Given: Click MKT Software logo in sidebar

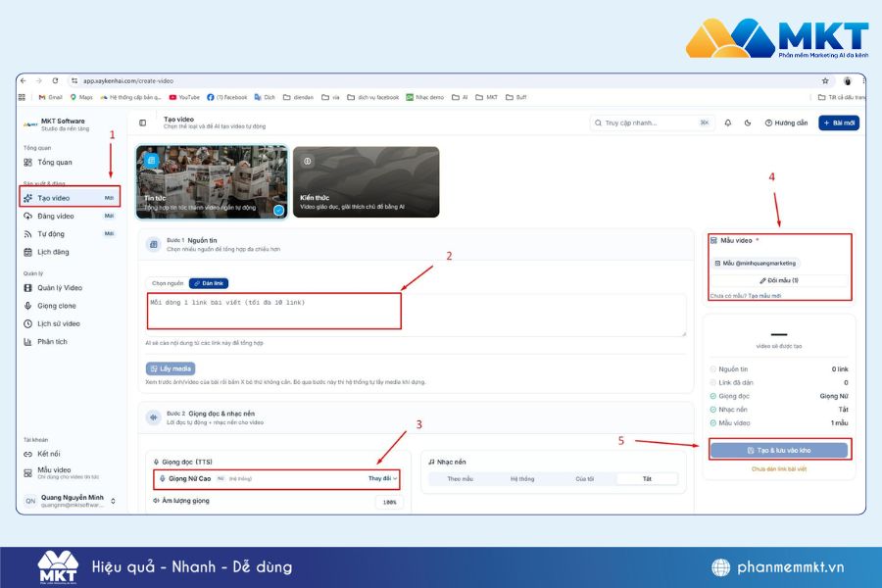Looking at the screenshot, I should point(30,124).
